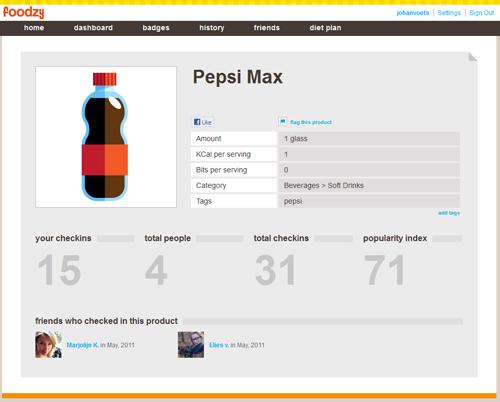Click the flag this product link

point(311,122)
